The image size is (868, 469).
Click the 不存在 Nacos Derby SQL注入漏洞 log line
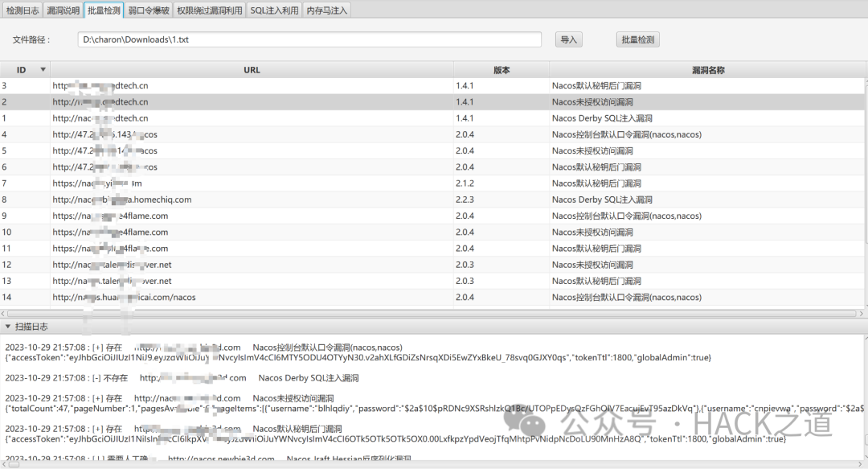(182, 378)
